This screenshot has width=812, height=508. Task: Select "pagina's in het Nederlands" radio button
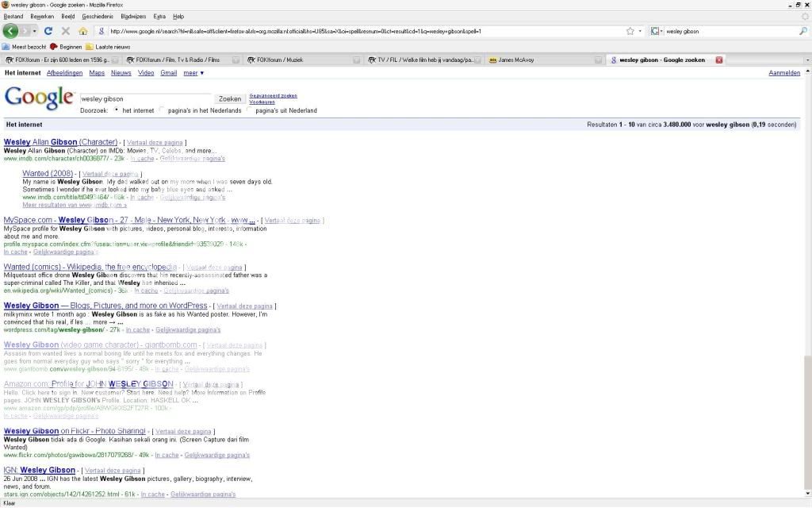(162, 110)
